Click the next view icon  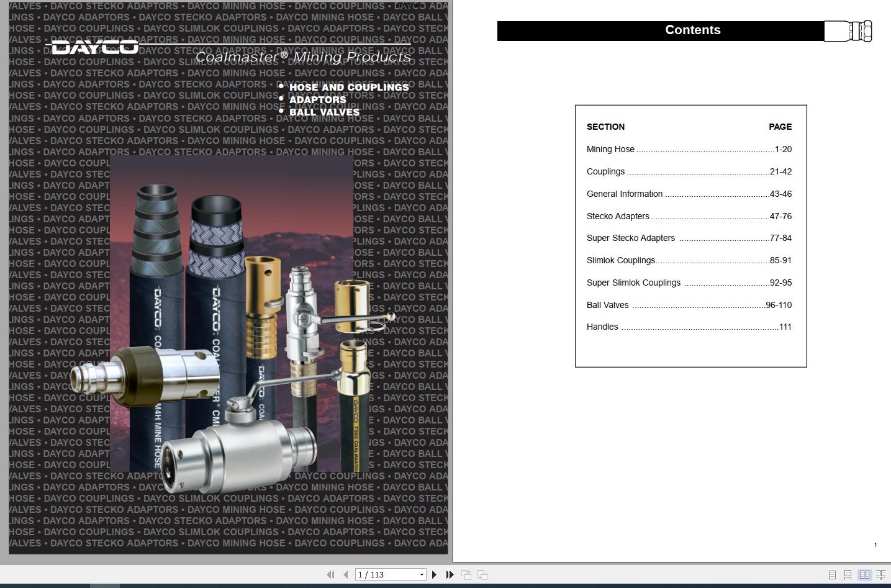(482, 575)
